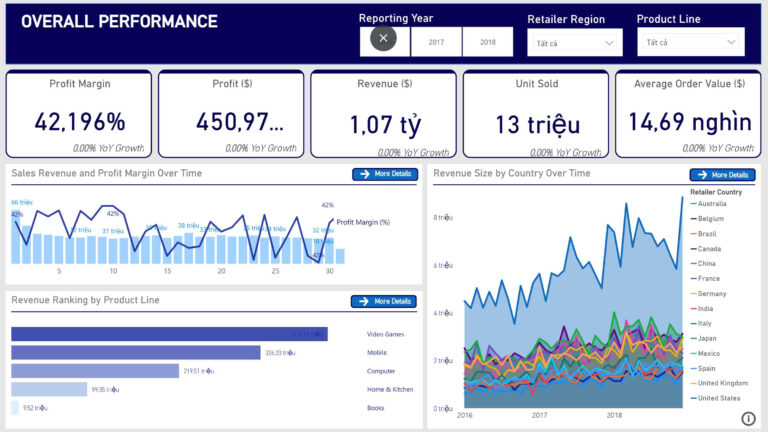Click the Revenue ($) KPI card

pos(384,114)
